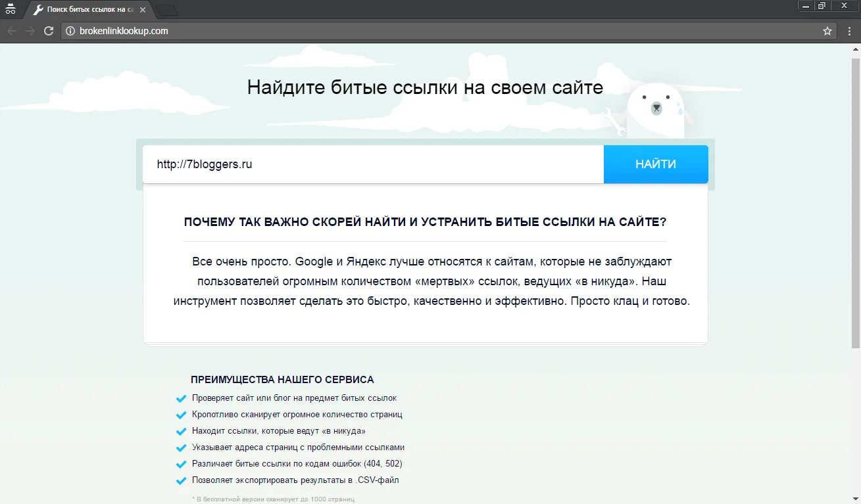The height and width of the screenshot is (504, 861).
Task: Click text Проверяет сайт или блог
Action: pyautogui.click(x=294, y=398)
